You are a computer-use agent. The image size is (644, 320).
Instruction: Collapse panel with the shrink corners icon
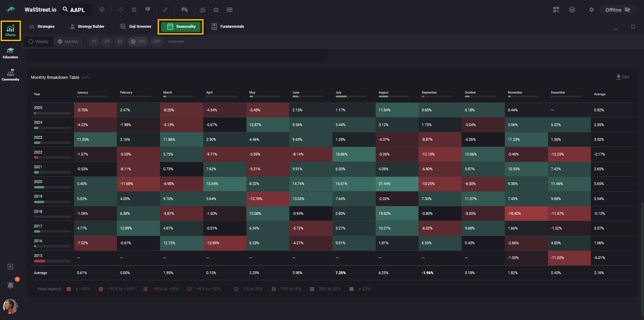click(633, 27)
